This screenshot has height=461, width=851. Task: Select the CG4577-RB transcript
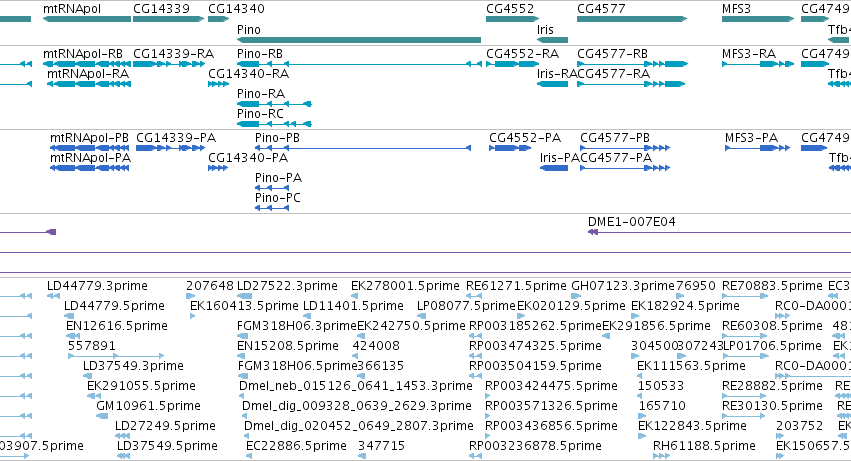tap(612, 54)
